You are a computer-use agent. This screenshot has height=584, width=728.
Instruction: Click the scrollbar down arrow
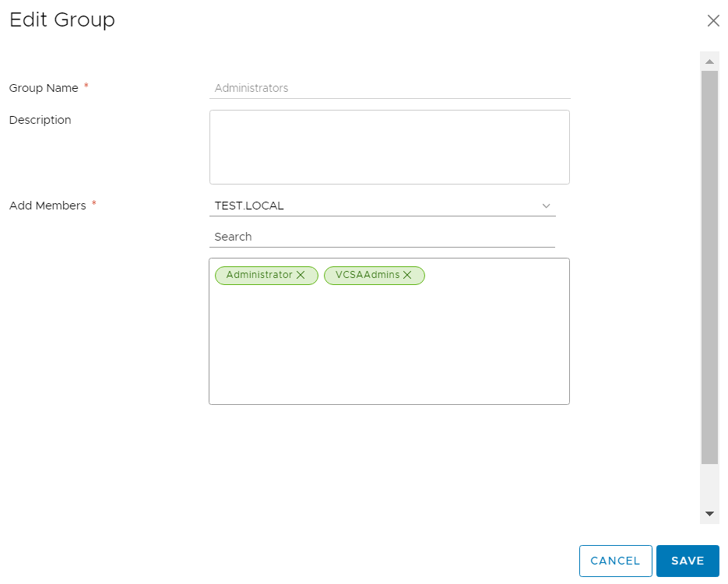(x=709, y=513)
